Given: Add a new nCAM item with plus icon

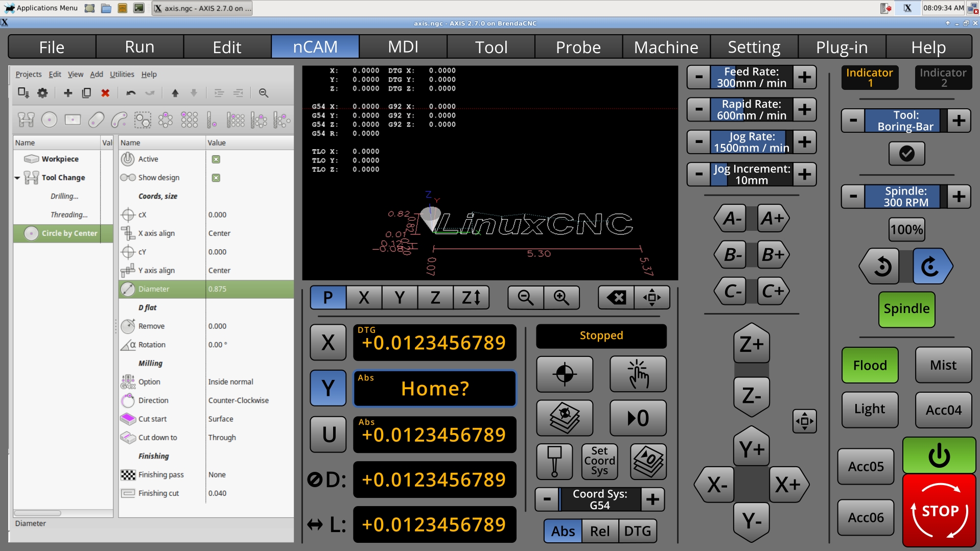Looking at the screenshot, I should [x=67, y=93].
